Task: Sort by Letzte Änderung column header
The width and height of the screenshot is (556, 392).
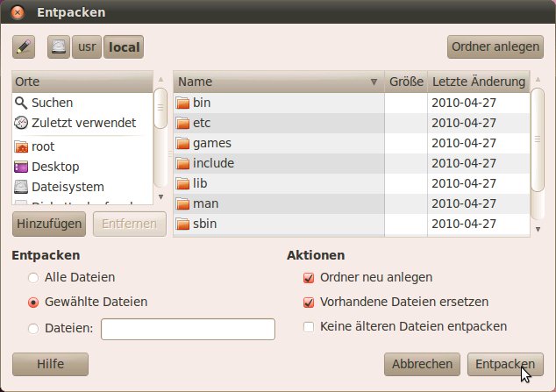Action: pos(478,82)
